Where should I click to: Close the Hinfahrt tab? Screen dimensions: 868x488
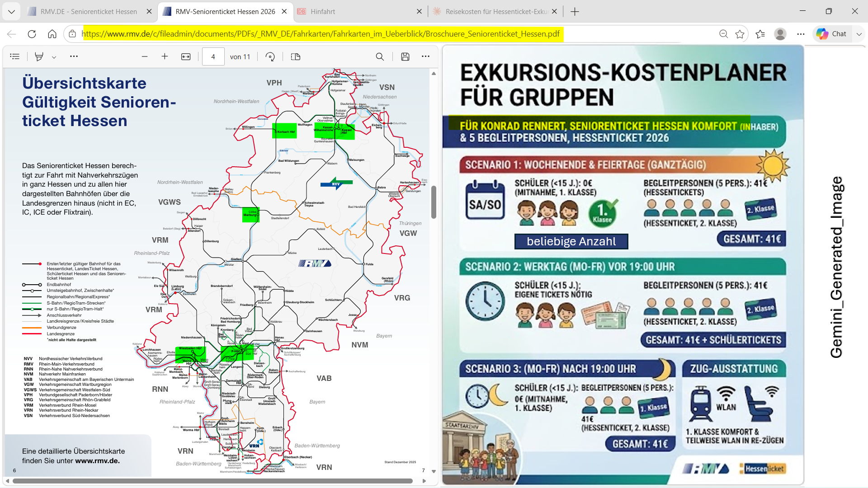419,12
